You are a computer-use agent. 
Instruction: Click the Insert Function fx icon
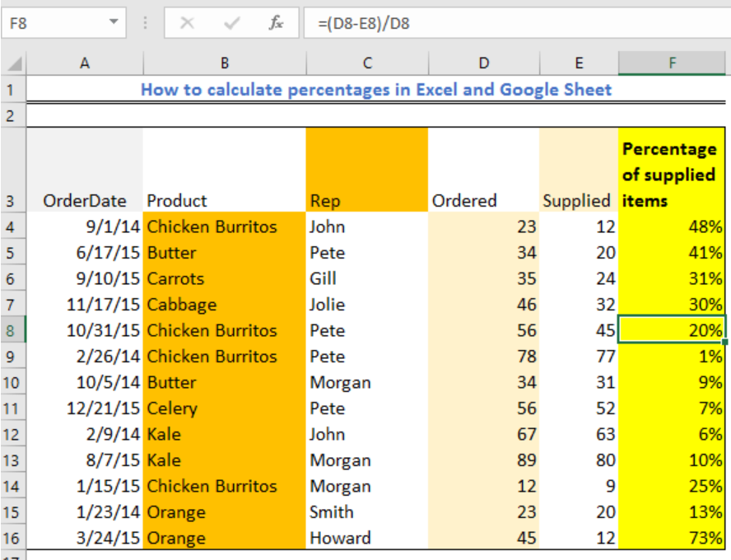pos(276,22)
